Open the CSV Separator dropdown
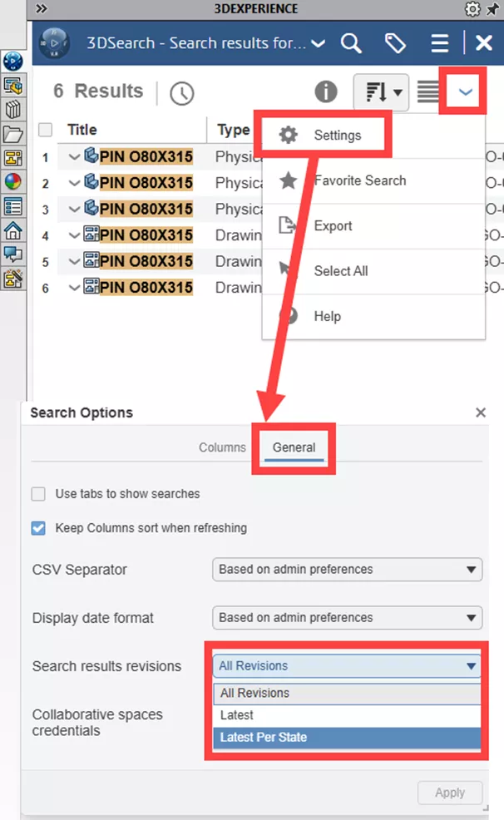 (347, 570)
